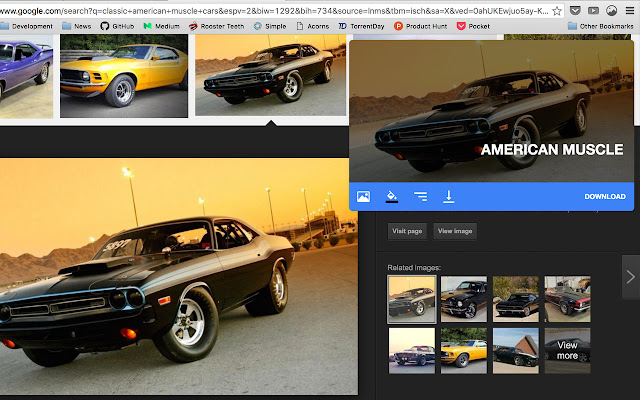Open the Other Bookmarks folder
640x400 pixels.
point(601,26)
